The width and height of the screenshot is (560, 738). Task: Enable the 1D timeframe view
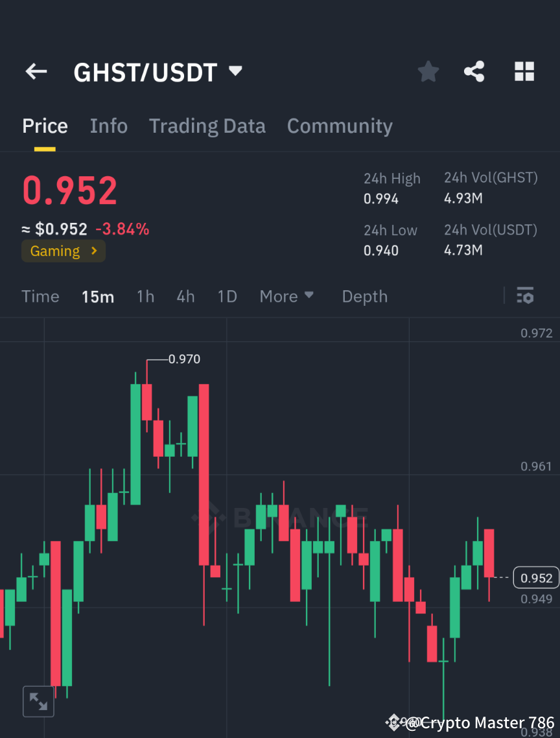tap(227, 296)
